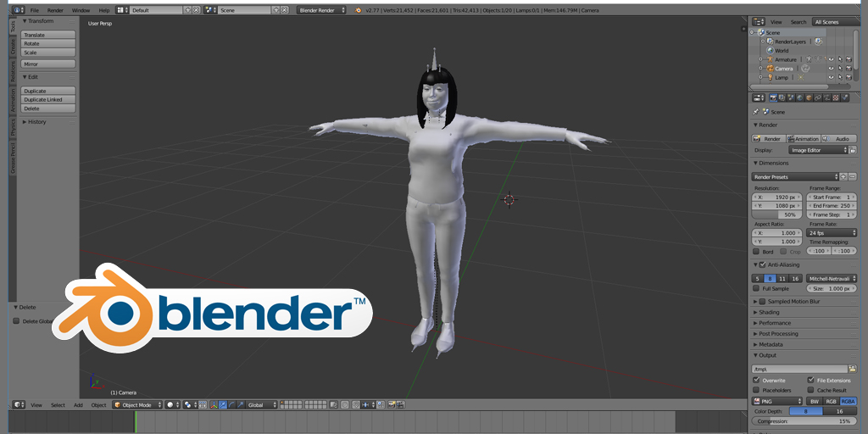
Task: Toggle Camera visibility eye in outliner
Action: [x=831, y=68]
